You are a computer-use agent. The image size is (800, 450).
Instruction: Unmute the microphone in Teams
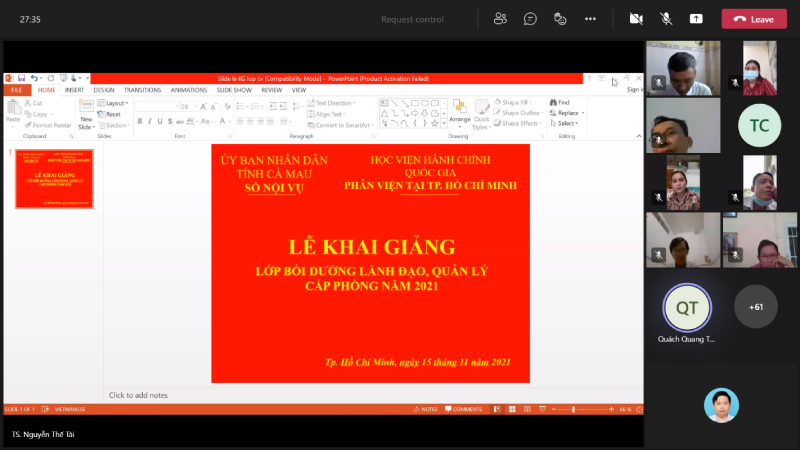(x=666, y=19)
